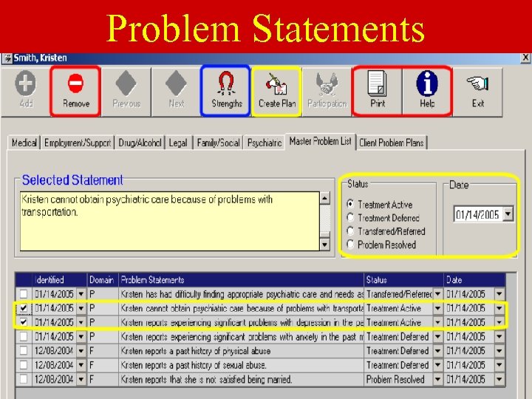532x399 pixels.
Task: Open Status dropdown for anxiety row
Action: pos(437,337)
